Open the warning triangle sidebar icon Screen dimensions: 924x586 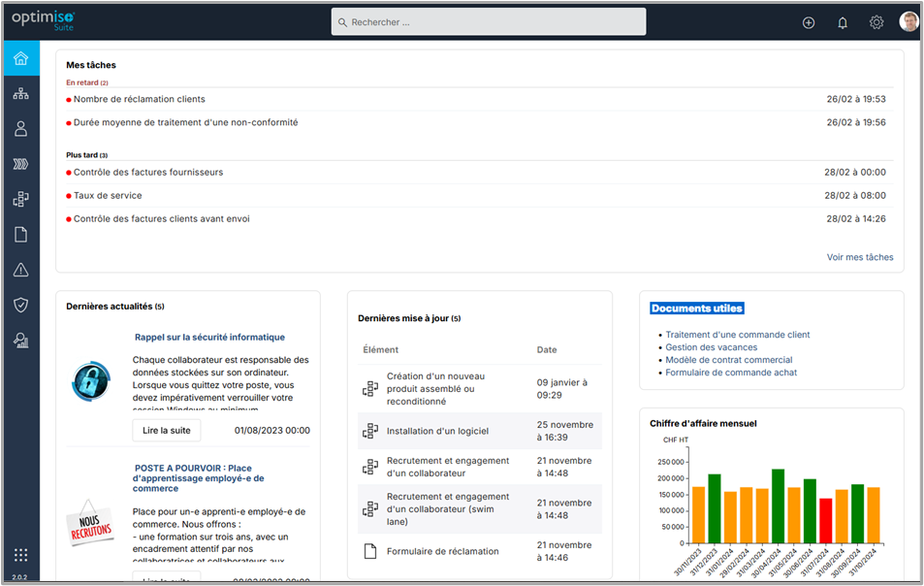(x=20, y=270)
